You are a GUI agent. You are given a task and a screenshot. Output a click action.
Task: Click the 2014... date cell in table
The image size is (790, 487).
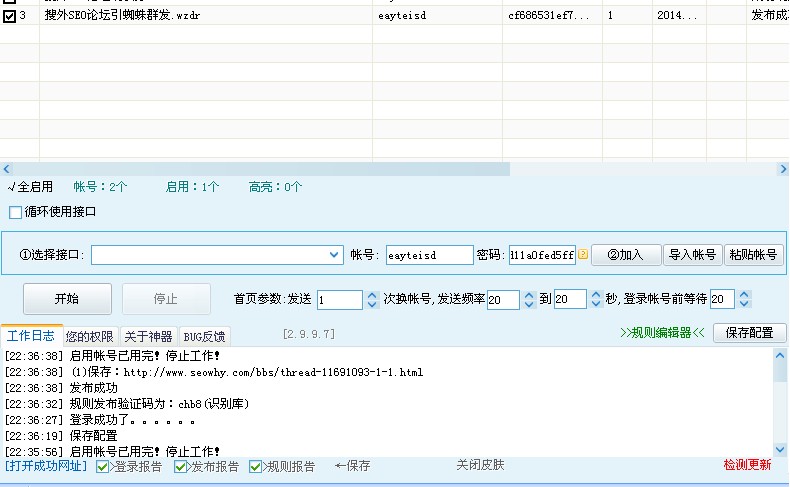pyautogui.click(x=677, y=16)
